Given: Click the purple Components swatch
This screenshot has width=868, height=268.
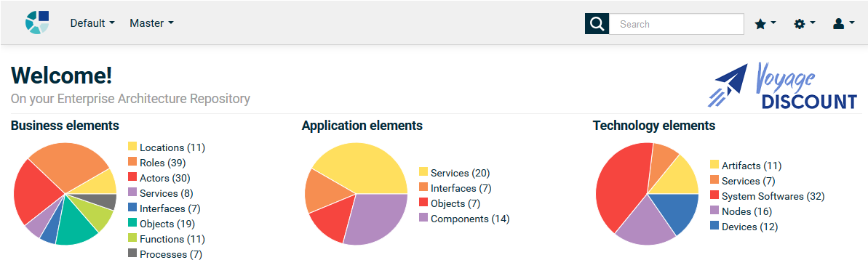Looking at the screenshot, I should (x=423, y=218).
